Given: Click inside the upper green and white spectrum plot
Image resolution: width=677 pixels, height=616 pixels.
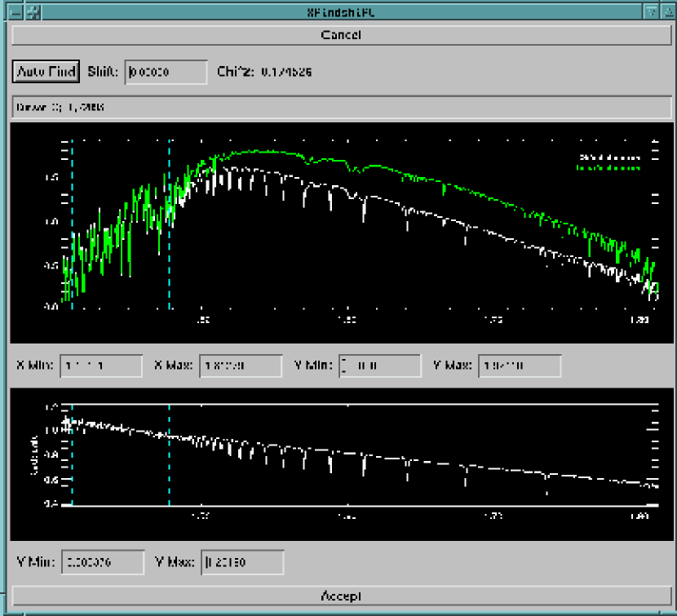Looking at the screenshot, I should pyautogui.click(x=342, y=233).
